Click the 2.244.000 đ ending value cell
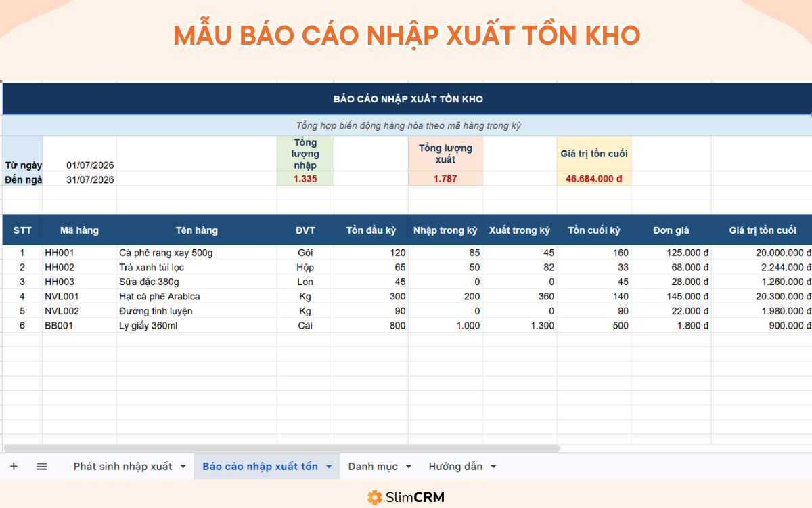This screenshot has height=508, width=812. coord(762,268)
